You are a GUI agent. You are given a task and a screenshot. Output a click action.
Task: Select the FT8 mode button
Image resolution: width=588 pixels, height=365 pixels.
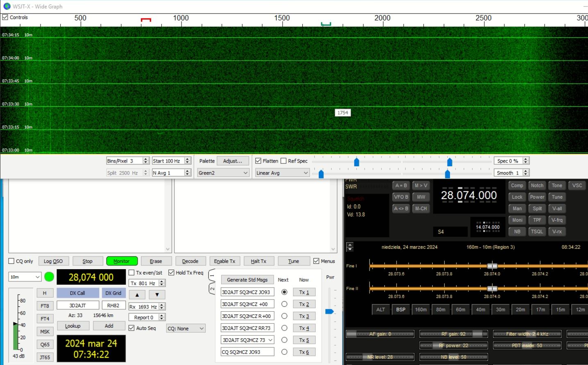45,306
